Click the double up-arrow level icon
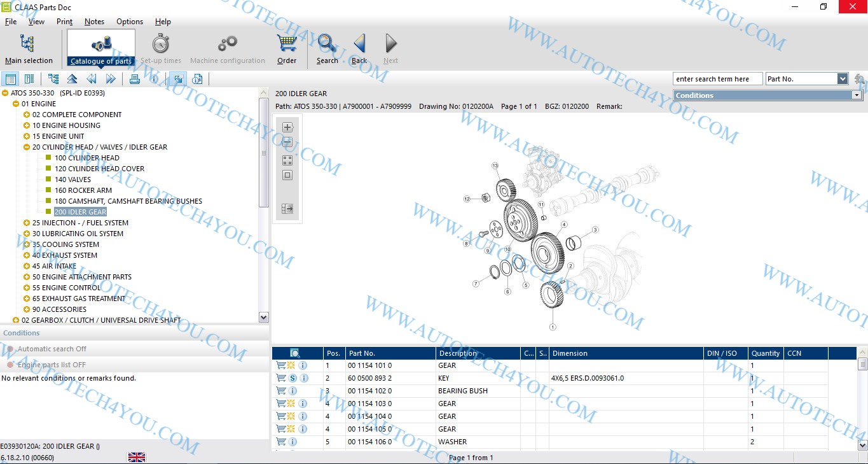The width and height of the screenshot is (868, 464). (72, 79)
